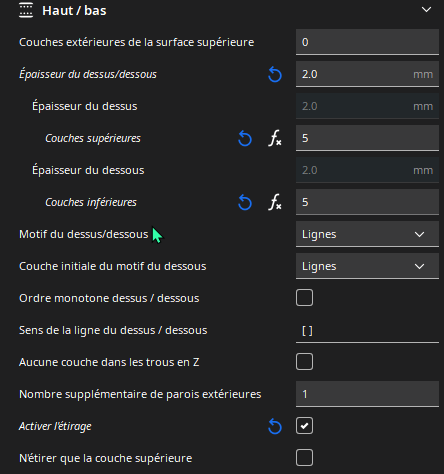This screenshot has height=474, width=444.
Task: Open the Motif du dessus/dessous dropdown
Action: 367,234
